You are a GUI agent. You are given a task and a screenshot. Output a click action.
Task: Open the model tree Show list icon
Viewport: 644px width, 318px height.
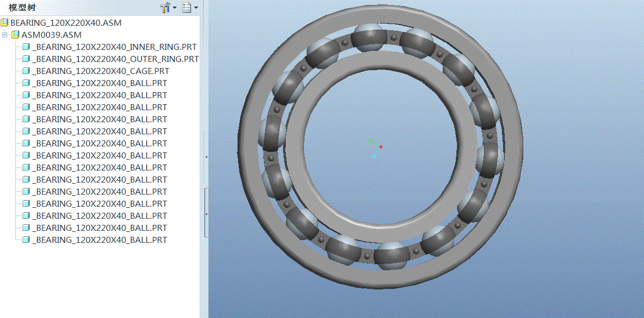pos(187,8)
